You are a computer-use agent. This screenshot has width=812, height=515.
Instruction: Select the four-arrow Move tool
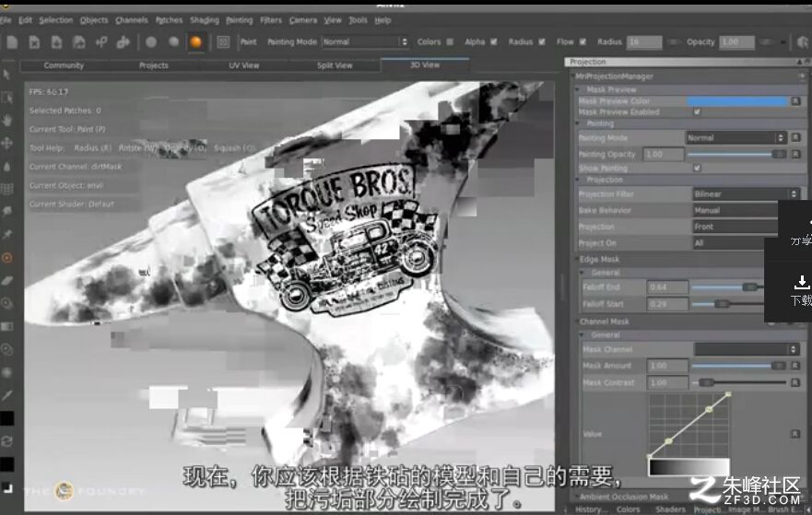(x=6, y=143)
